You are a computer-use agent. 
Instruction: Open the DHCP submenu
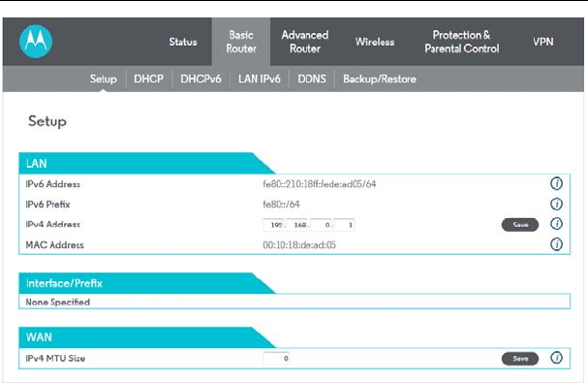pos(148,79)
